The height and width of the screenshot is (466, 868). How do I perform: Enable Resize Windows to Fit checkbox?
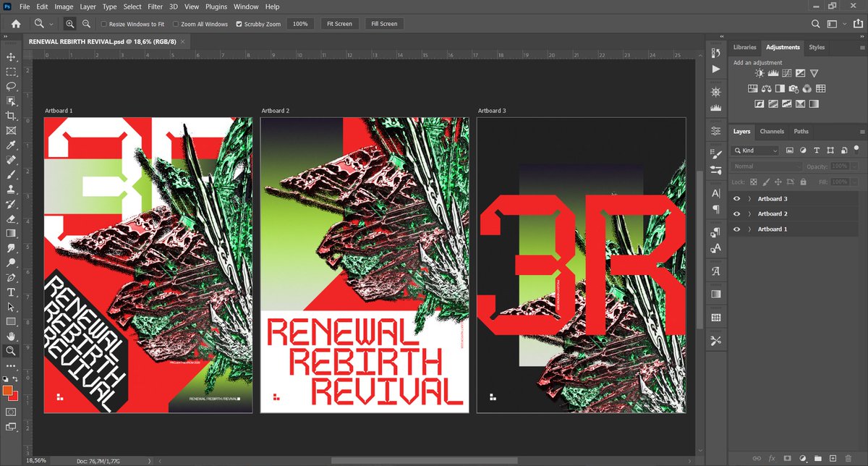click(x=104, y=24)
